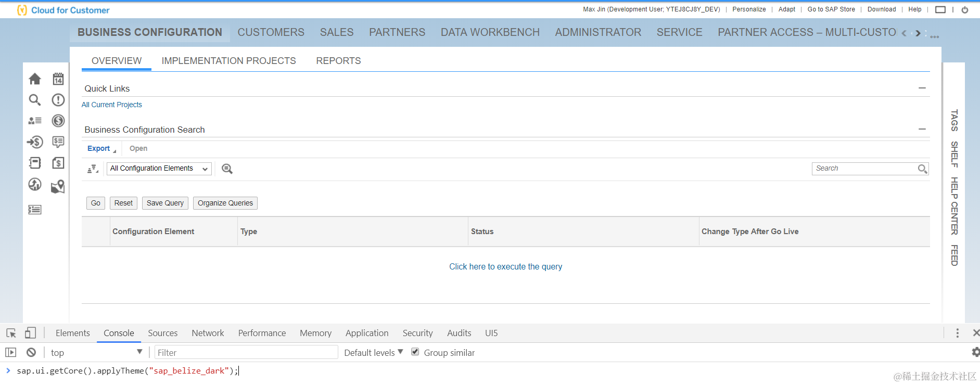Switch to the Customers work center

click(271, 32)
